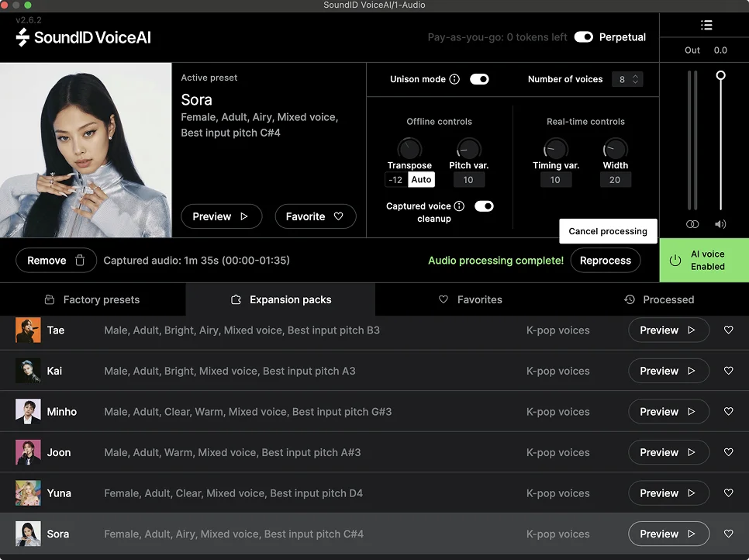The image size is (749, 560).
Task: Click Cancel processing
Action: coord(608,231)
